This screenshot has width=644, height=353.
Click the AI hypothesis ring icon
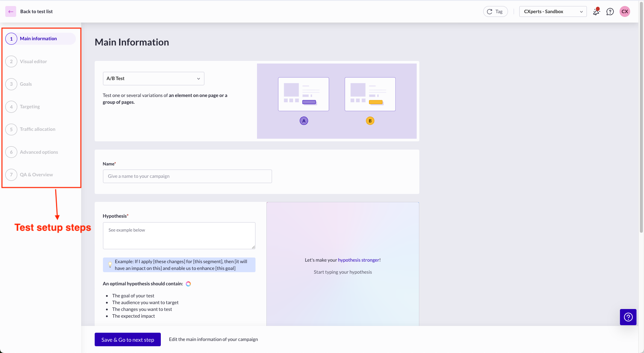188,284
